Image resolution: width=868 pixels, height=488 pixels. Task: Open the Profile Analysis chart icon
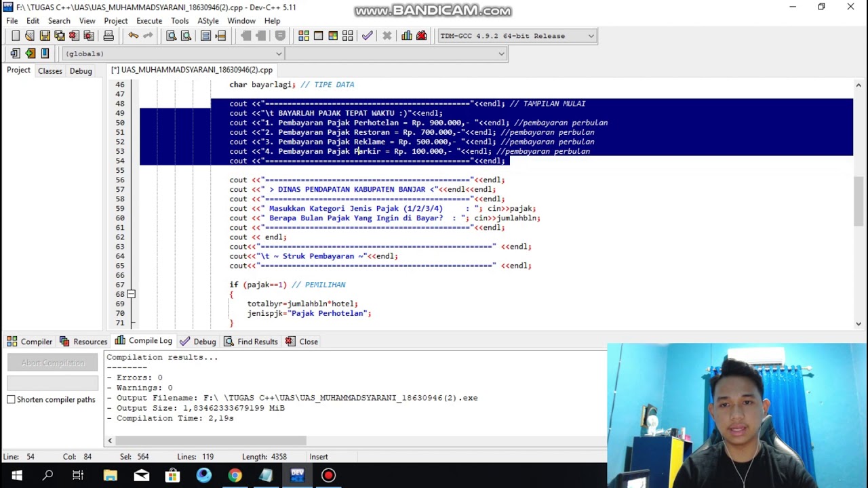click(x=407, y=36)
